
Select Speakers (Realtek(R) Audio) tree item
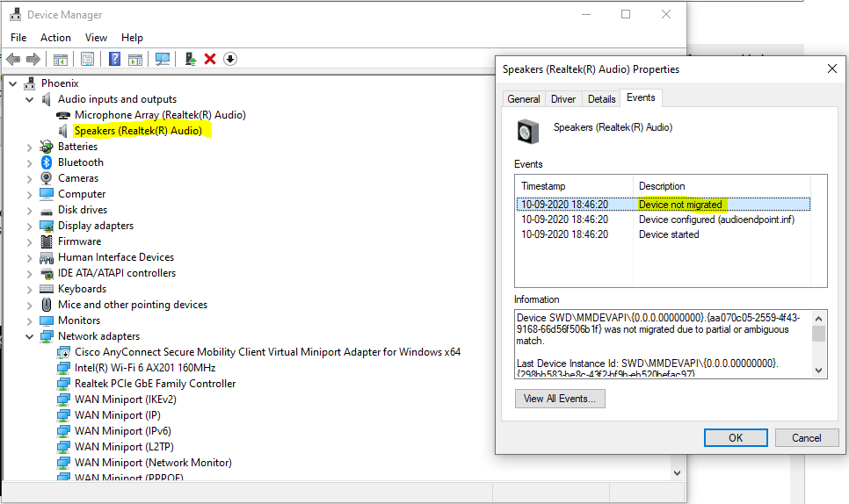[x=138, y=131]
